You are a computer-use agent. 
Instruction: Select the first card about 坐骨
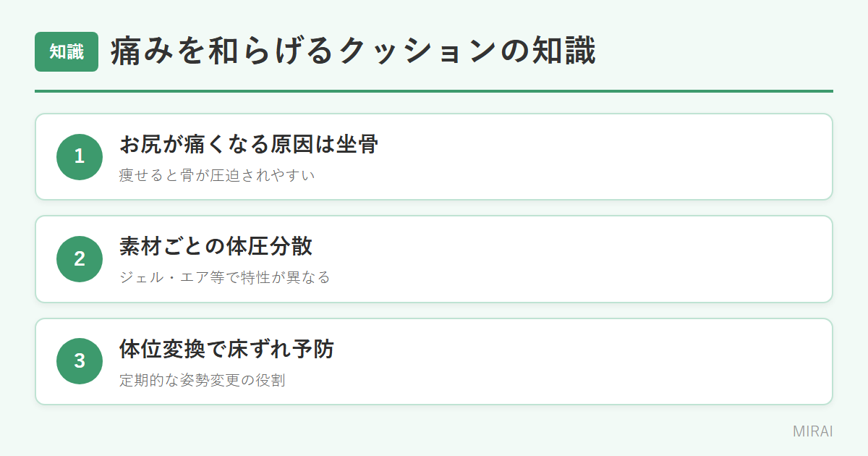click(434, 156)
